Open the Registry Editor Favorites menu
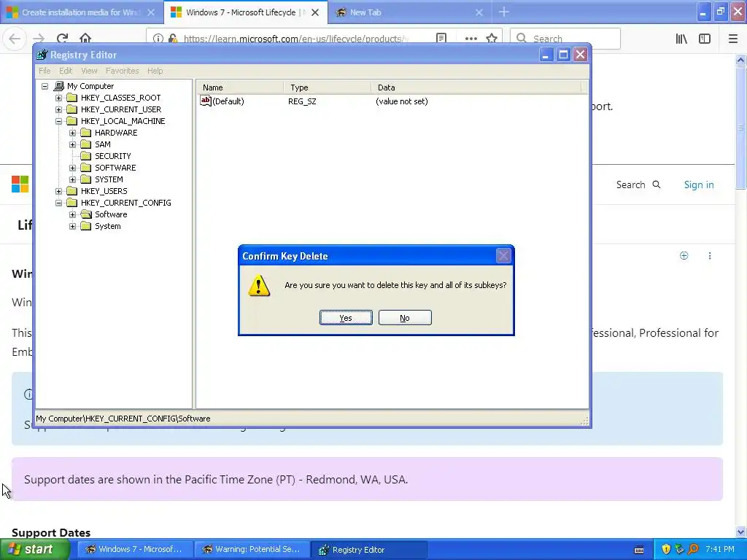 [x=123, y=71]
